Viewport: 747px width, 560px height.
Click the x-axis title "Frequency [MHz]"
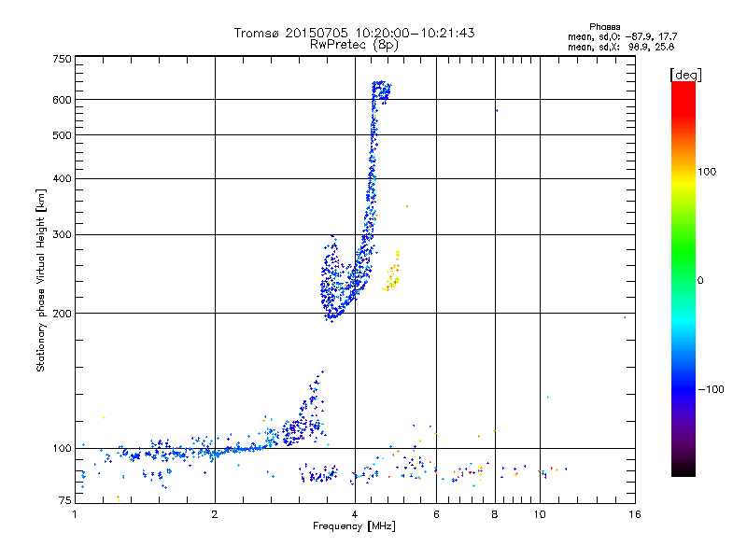[354, 526]
